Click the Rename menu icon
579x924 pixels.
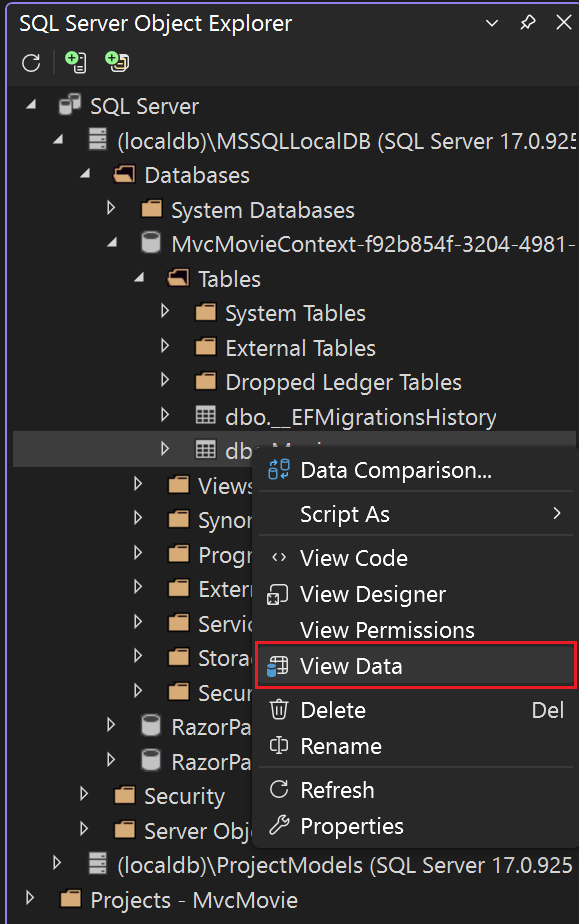279,745
